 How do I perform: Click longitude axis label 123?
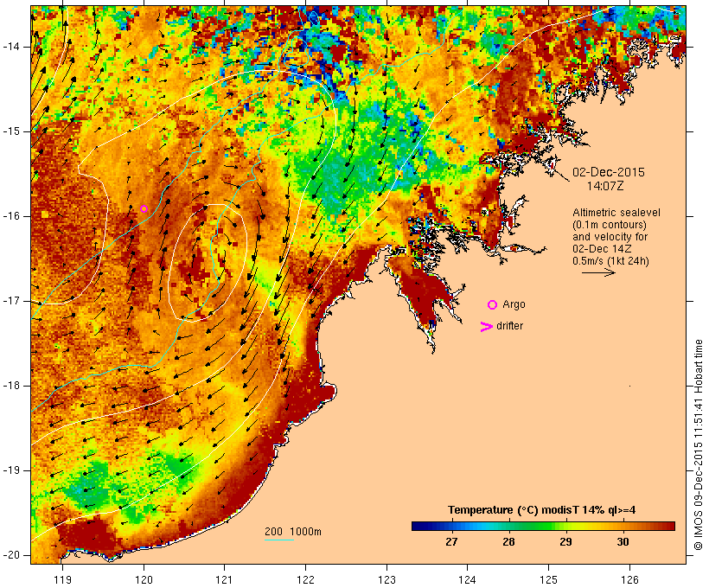[386, 579]
